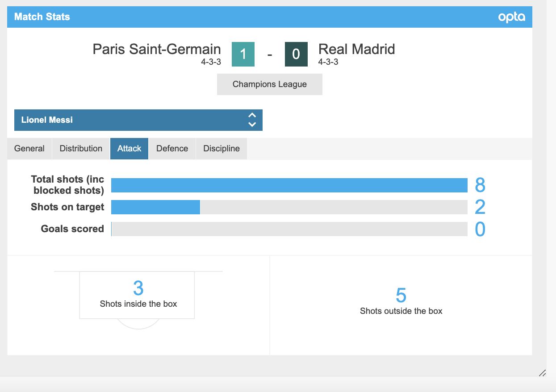Click the Total shots bar
This screenshot has height=392, width=556.
[289, 185]
